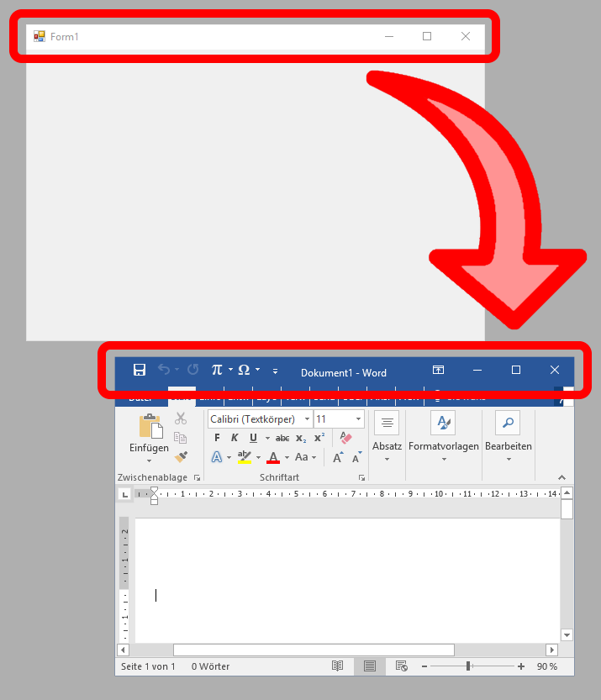Zoom in with the plus icon in the status bar
601x700 pixels.
pos(521,666)
